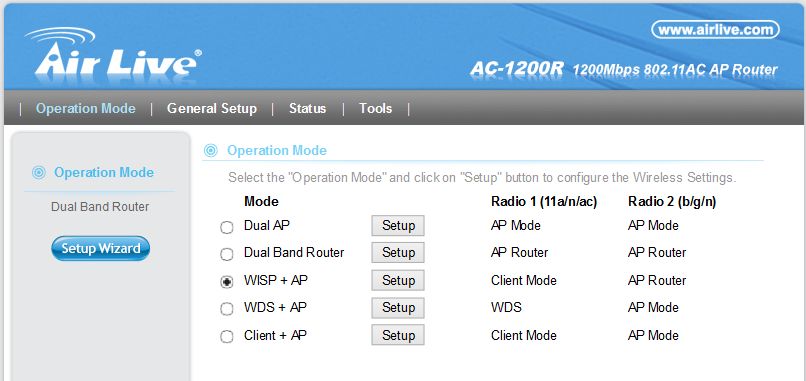Select the Dual Band Router radio button
806x381 pixels.
point(227,255)
